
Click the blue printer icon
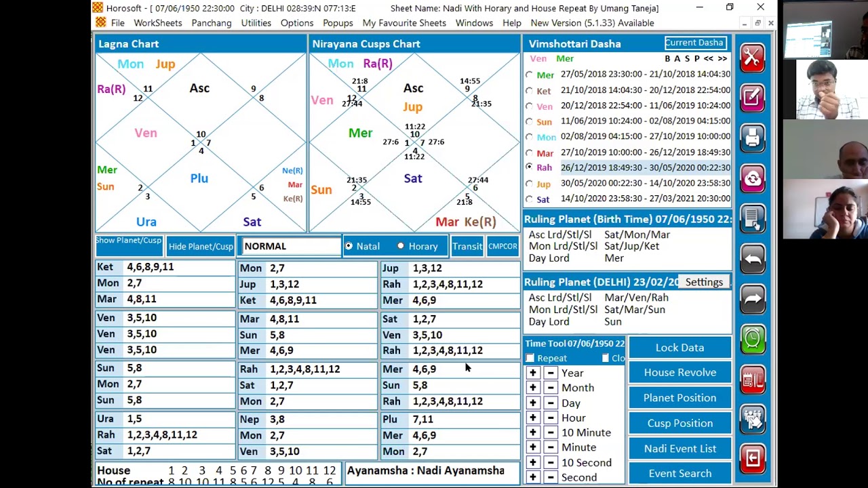tap(752, 138)
